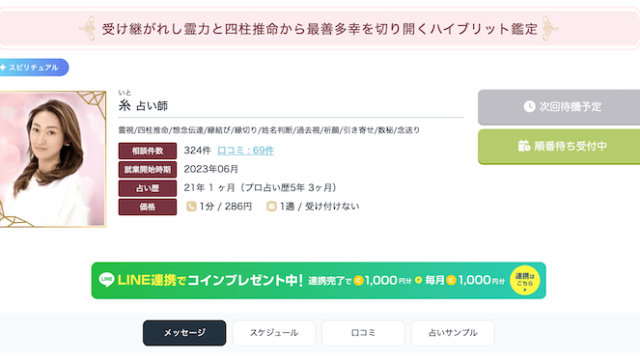Click the phone icon beside 1分 / 286円
Image resolution: width=640 pixels, height=360 pixels.
[x=191, y=206]
